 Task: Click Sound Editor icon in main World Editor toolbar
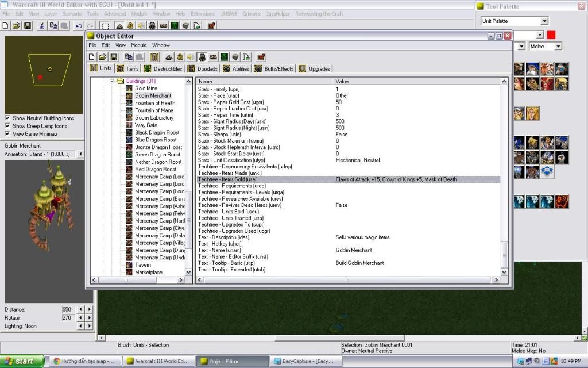141,25
